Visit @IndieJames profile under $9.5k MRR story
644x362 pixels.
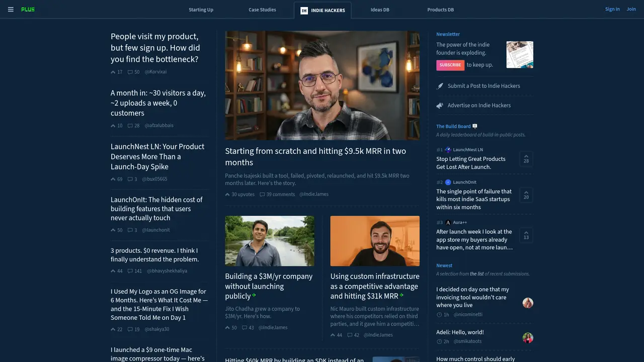coord(314,195)
